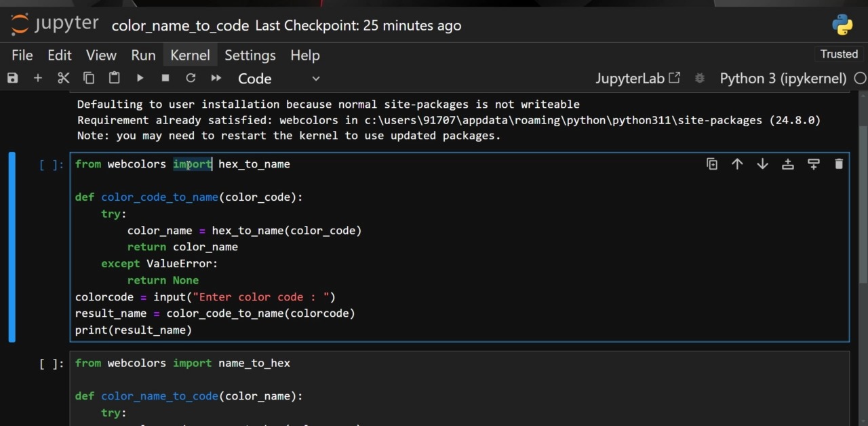The height and width of the screenshot is (426, 868).
Task: Open the Run menu
Action: [x=143, y=55]
